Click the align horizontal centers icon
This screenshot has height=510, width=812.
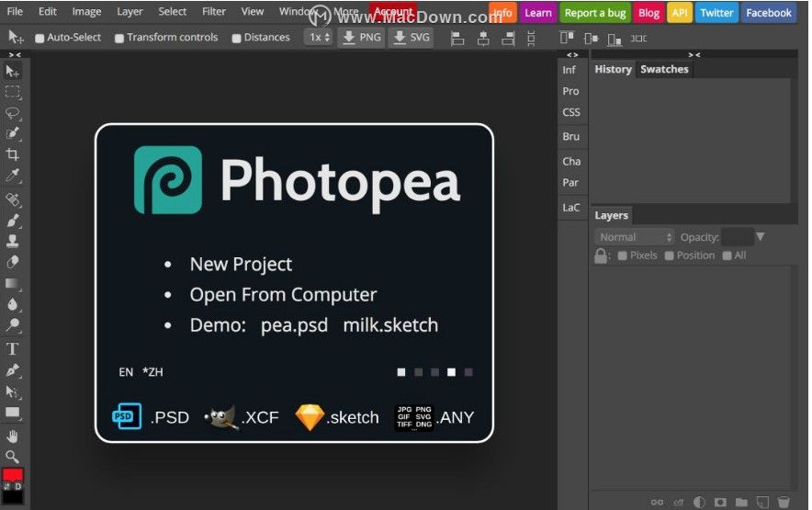coord(483,39)
